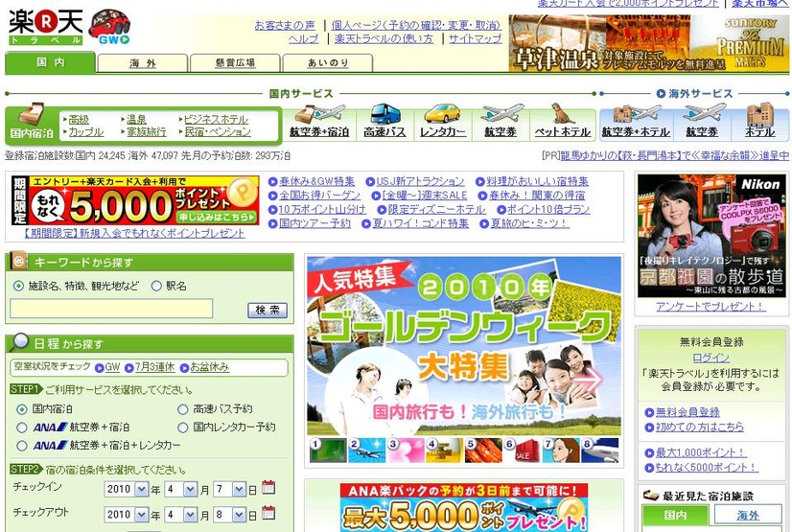Image resolution: width=792 pixels, height=532 pixels.
Task: Open the 楽天トラベルの使い方 link
Action: [384, 38]
